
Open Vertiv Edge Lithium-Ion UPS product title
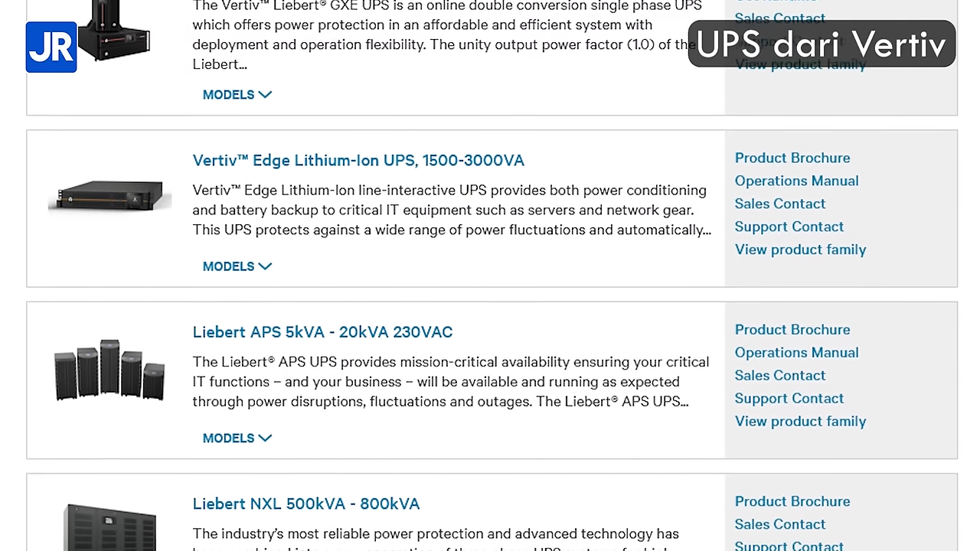[358, 161]
